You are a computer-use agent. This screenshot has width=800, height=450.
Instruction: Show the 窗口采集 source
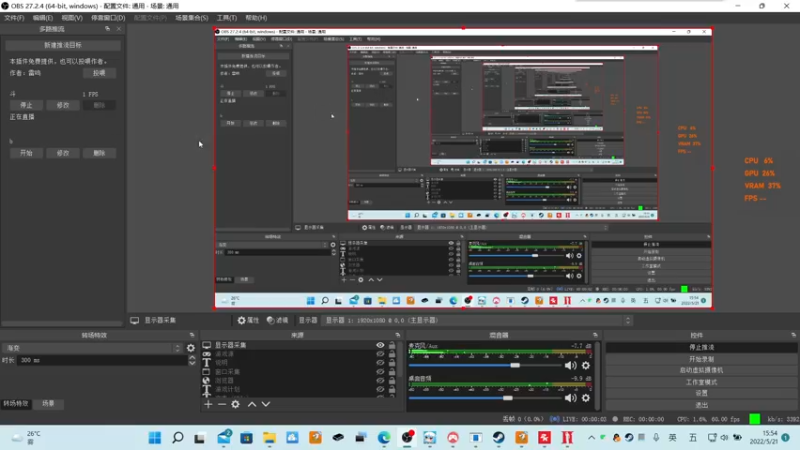pos(380,372)
